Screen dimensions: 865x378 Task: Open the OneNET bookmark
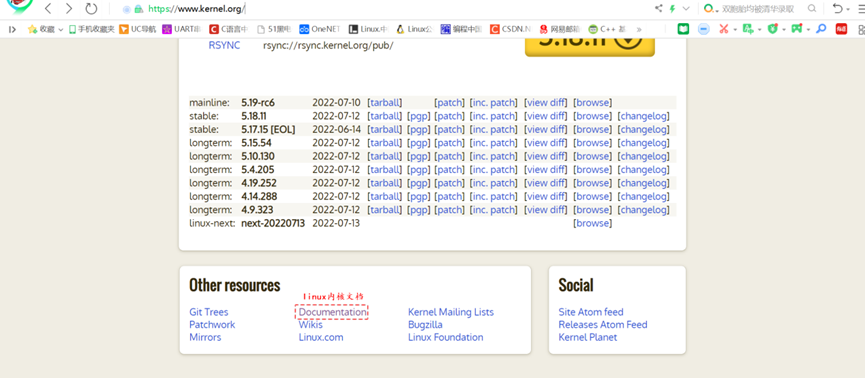319,29
